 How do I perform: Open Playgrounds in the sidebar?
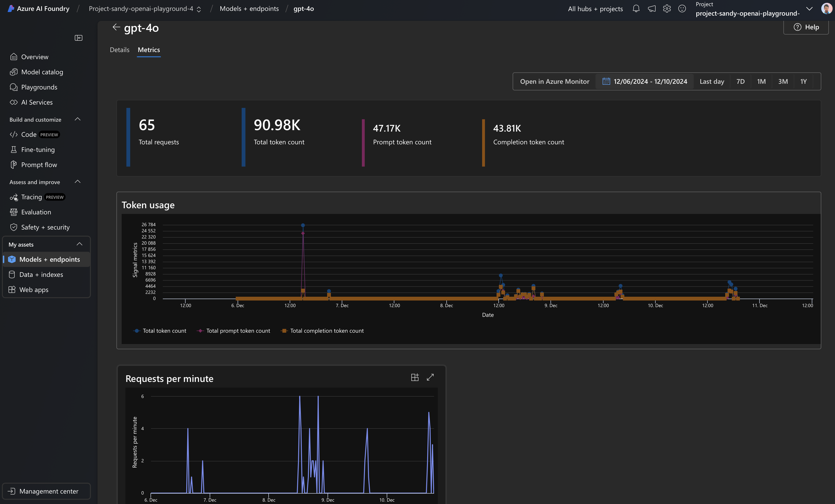tap(39, 87)
